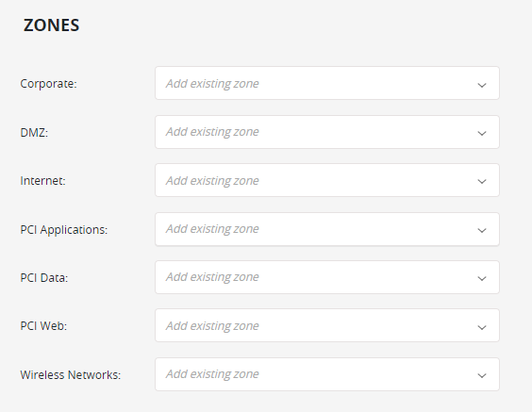Image resolution: width=532 pixels, height=412 pixels.
Task: Focus the PCI Web zone combo box
Action: point(327,325)
